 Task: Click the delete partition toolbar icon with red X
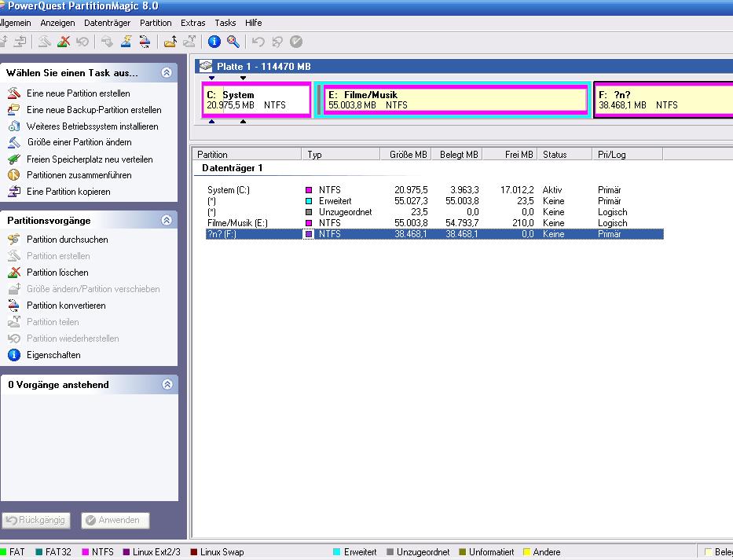(x=64, y=42)
